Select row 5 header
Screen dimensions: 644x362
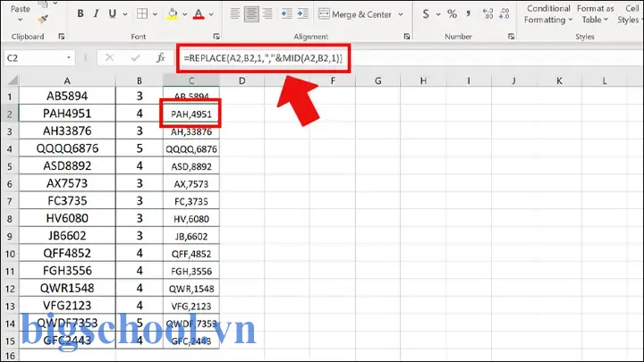[x=10, y=166]
